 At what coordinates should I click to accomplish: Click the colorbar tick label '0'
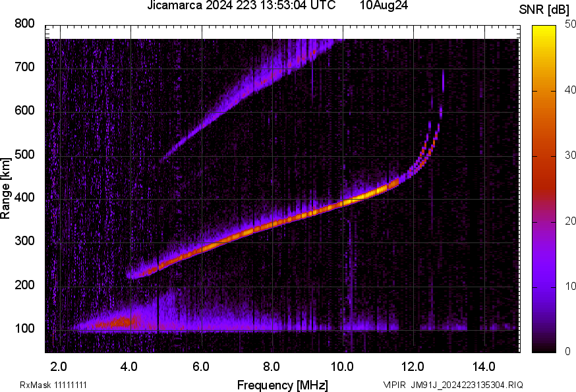pos(568,352)
